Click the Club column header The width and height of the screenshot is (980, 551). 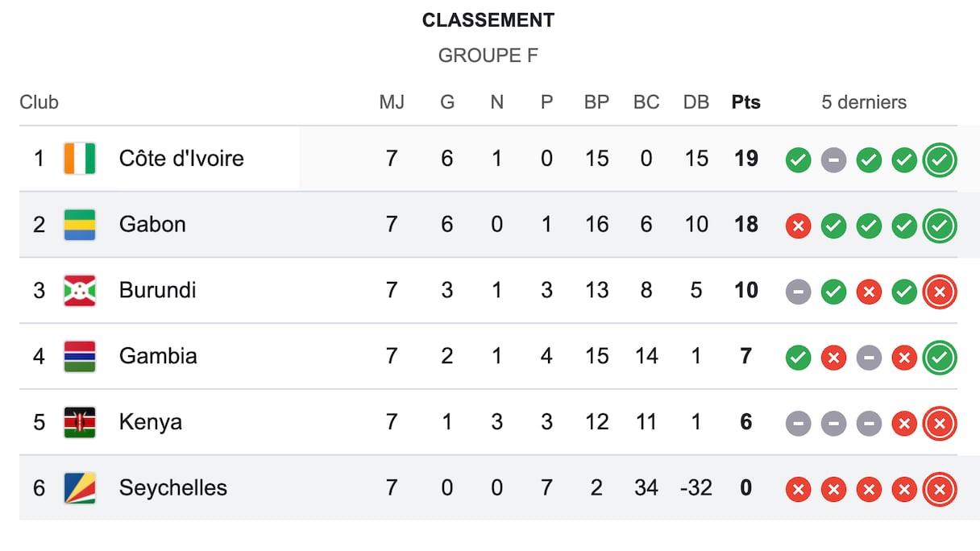(39, 102)
